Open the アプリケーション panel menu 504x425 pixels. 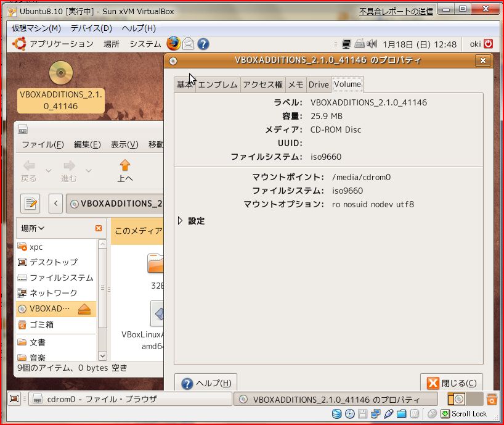coord(62,44)
